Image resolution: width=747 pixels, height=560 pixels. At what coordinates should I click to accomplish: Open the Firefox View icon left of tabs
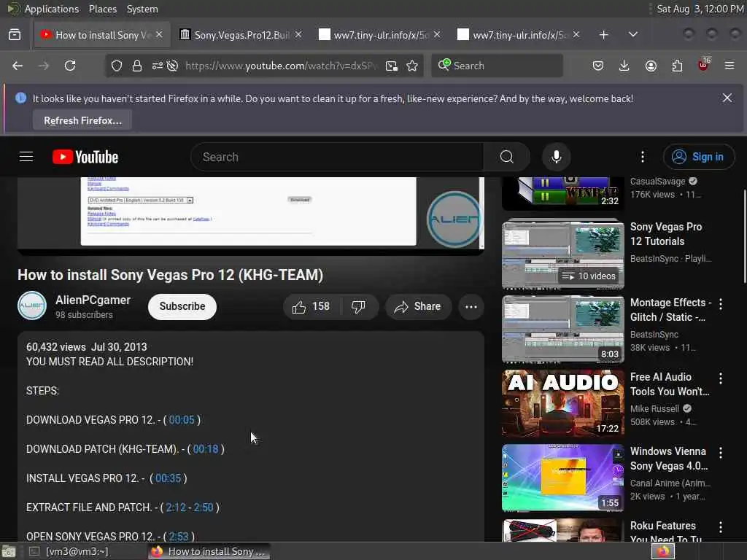[15, 35]
